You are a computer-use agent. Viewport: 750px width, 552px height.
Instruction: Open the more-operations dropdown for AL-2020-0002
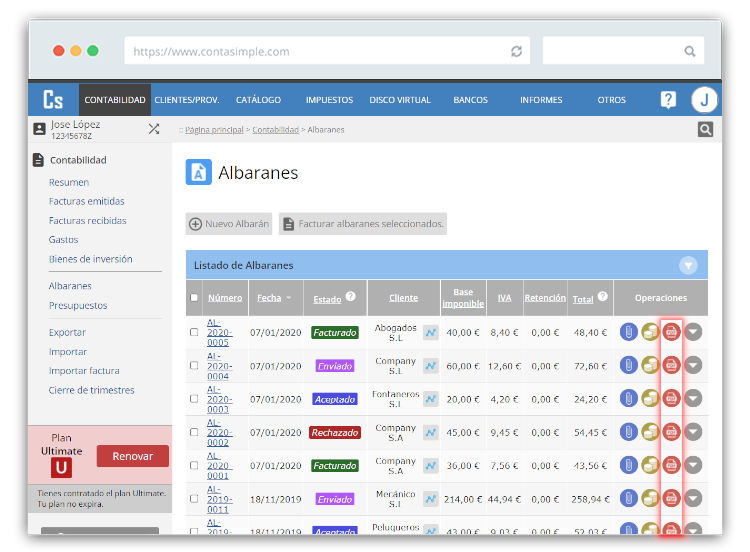693,432
